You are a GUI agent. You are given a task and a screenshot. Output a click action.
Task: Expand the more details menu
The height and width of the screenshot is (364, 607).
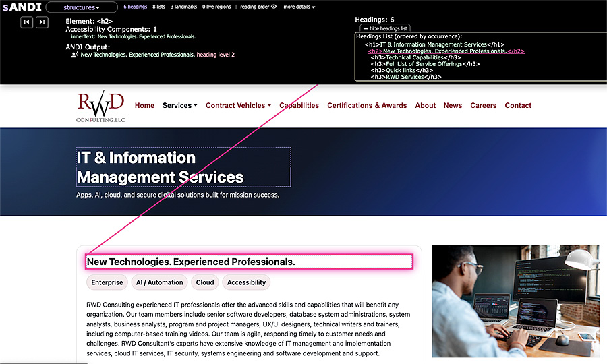point(299,7)
